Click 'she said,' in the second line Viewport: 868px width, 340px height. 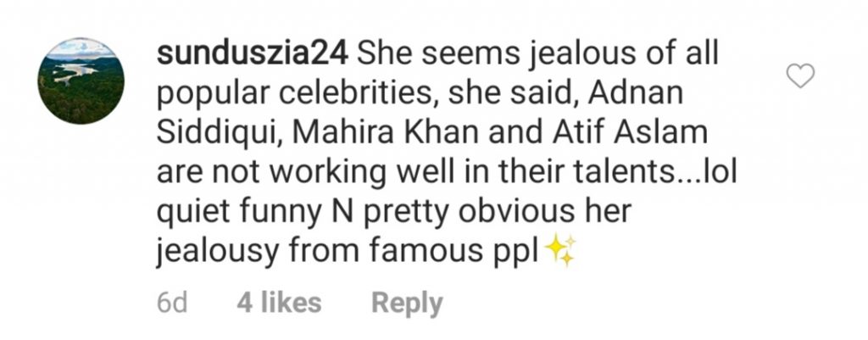point(513,95)
